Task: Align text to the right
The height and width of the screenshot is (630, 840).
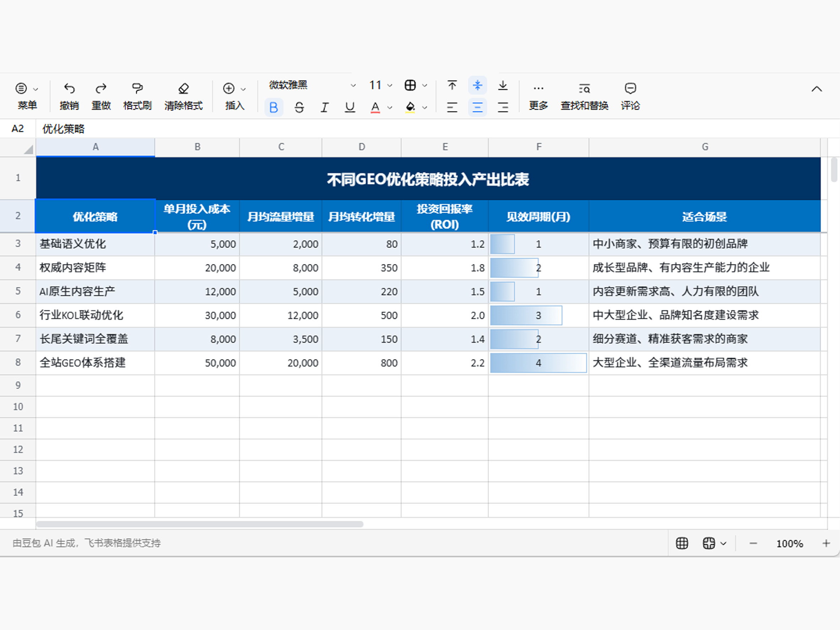Action: pyautogui.click(x=503, y=107)
